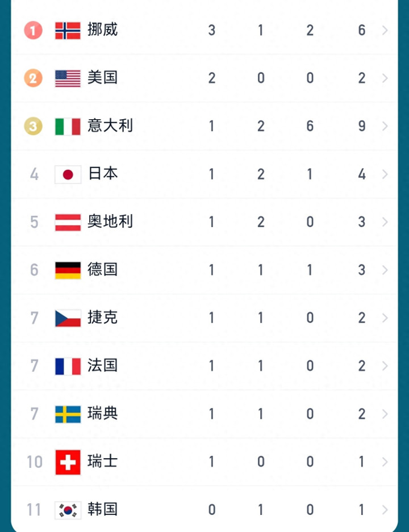Open details chevron for 意大利
The width and height of the screenshot is (409, 532).
pos(385,126)
